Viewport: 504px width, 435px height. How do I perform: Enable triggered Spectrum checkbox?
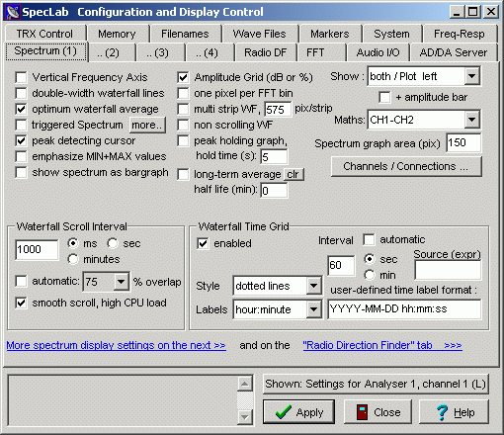[21, 125]
